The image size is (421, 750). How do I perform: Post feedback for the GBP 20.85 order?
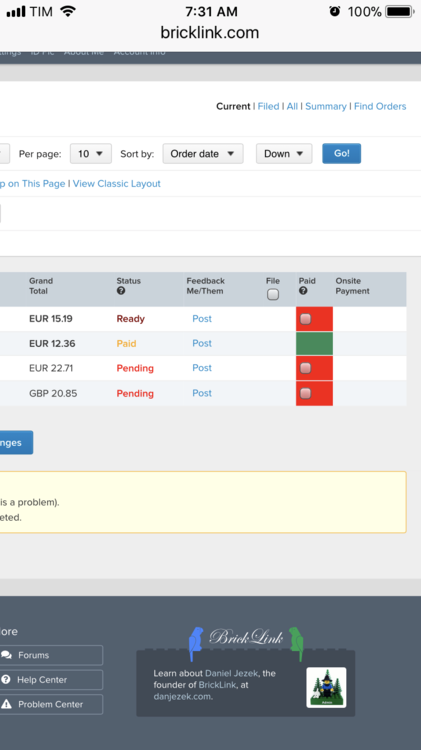pos(202,393)
